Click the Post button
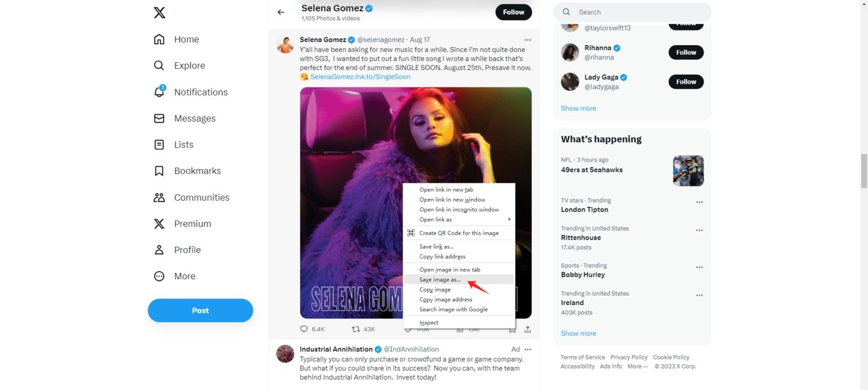 point(200,310)
